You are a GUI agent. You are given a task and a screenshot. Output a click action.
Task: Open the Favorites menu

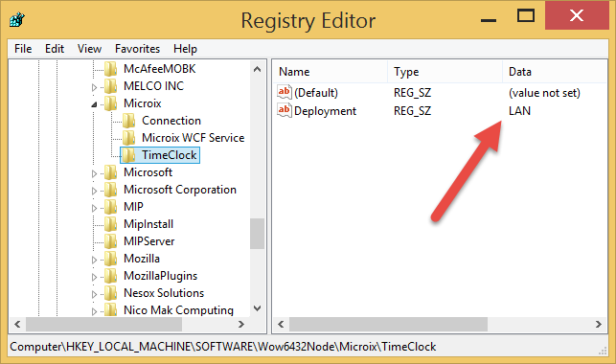click(x=138, y=49)
